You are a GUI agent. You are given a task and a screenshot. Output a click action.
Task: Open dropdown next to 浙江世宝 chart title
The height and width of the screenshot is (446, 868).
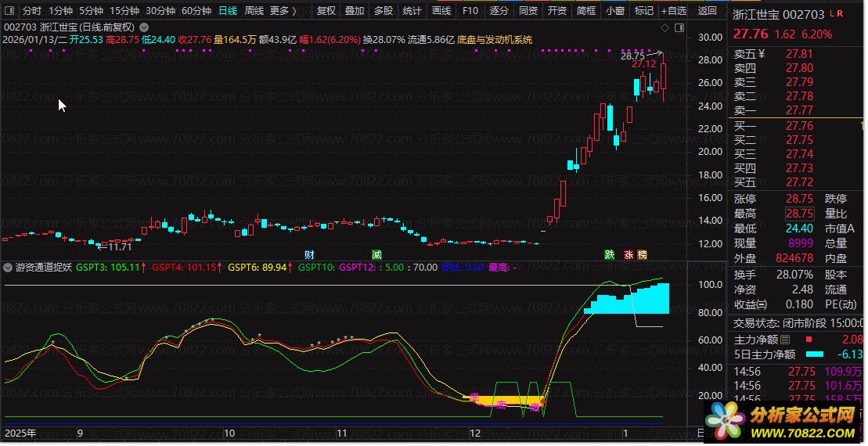pos(142,27)
